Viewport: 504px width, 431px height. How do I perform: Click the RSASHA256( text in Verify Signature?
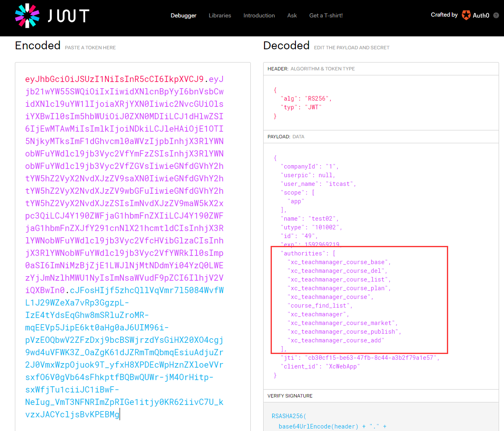(x=289, y=416)
